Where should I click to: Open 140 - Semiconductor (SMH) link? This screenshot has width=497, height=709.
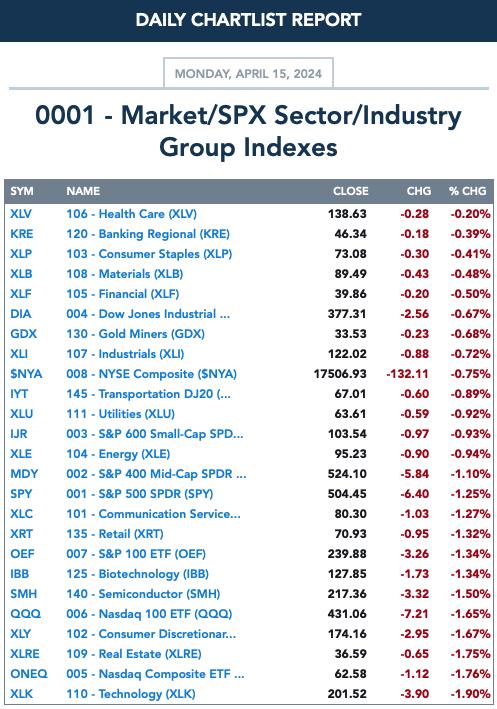coord(143,594)
